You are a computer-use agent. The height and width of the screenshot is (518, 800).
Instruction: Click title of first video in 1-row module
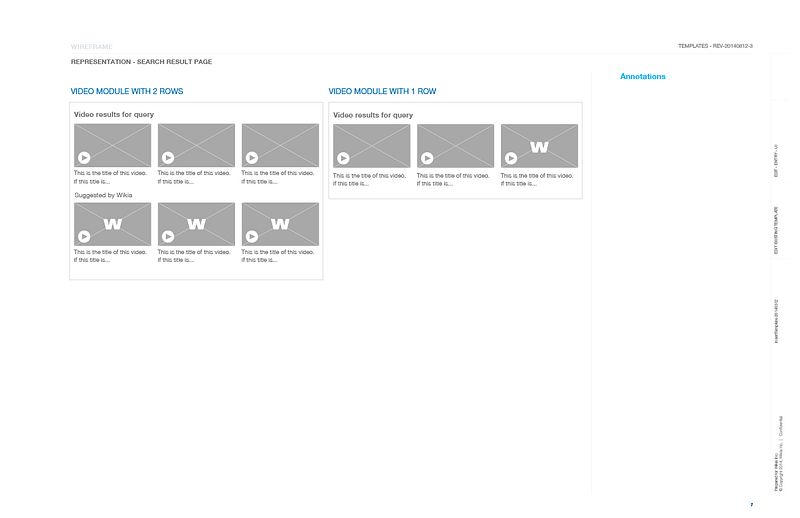coord(369,180)
